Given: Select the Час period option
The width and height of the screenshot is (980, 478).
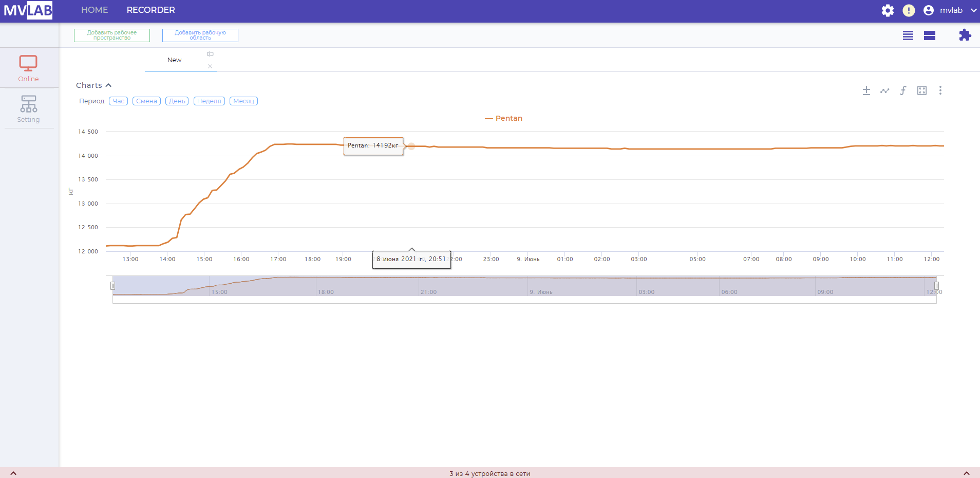Looking at the screenshot, I should click(x=118, y=101).
